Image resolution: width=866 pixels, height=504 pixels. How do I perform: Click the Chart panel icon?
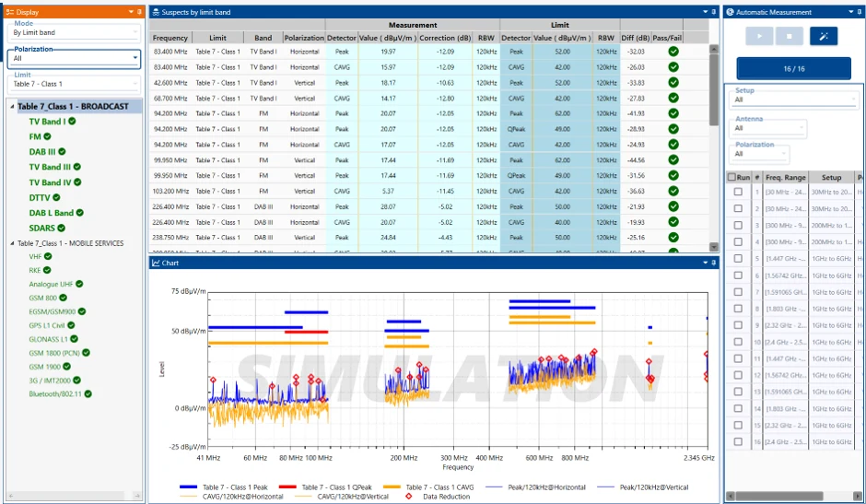pos(156,263)
